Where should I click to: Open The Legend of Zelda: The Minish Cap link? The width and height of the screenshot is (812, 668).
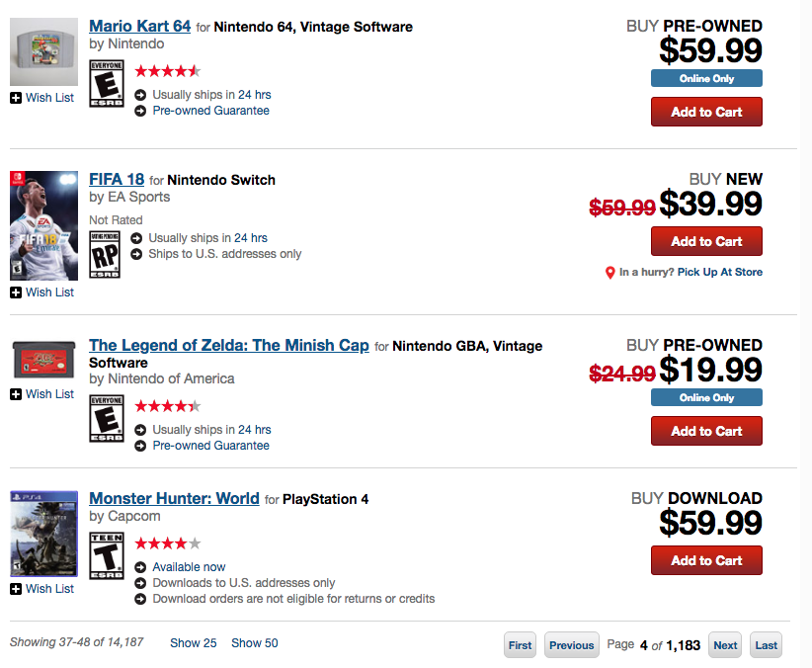coord(229,346)
